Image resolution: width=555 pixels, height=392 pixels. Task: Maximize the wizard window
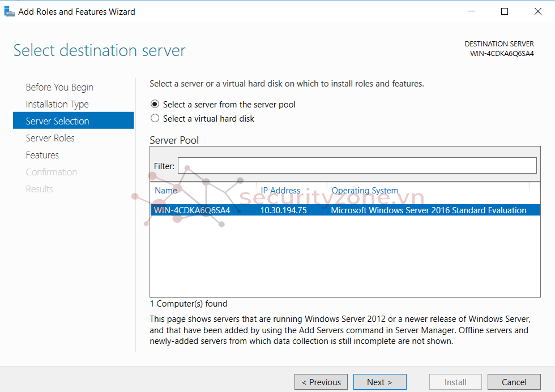[505, 11]
